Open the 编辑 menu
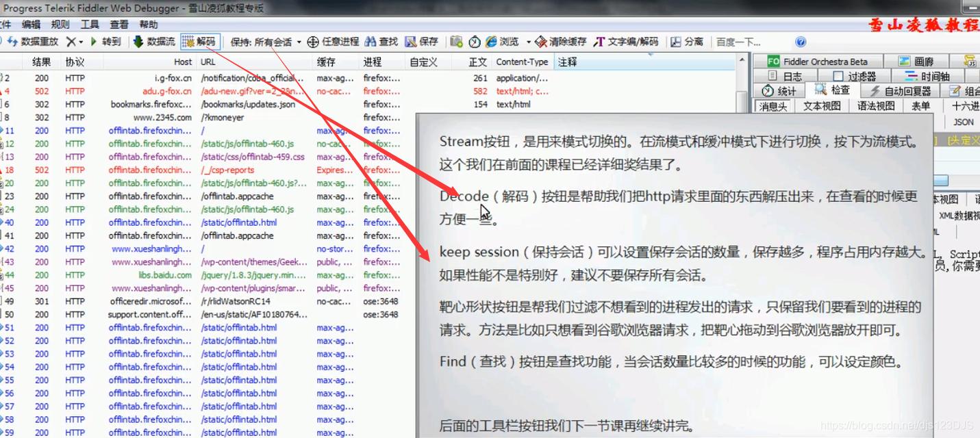The height and width of the screenshot is (438, 980). [x=31, y=24]
